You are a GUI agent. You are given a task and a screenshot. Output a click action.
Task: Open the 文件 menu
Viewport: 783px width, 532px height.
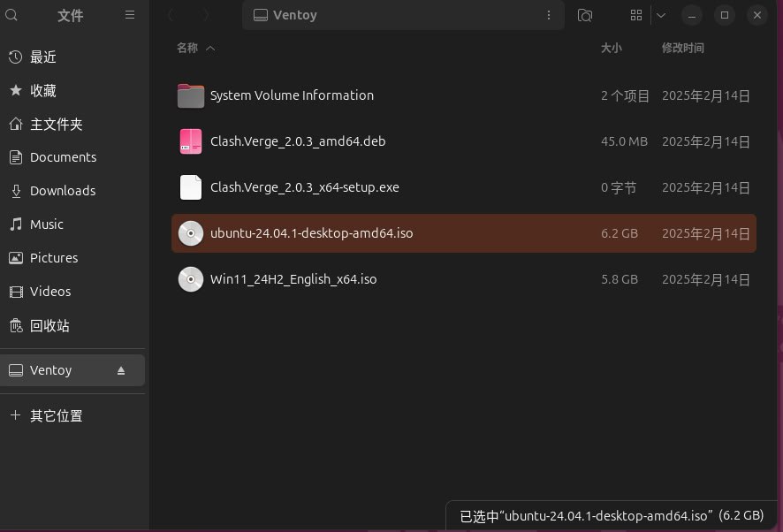pos(71,15)
